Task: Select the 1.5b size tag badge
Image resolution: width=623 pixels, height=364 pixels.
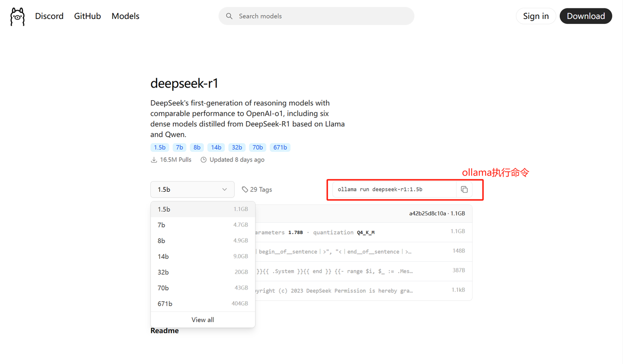Action: click(x=160, y=147)
